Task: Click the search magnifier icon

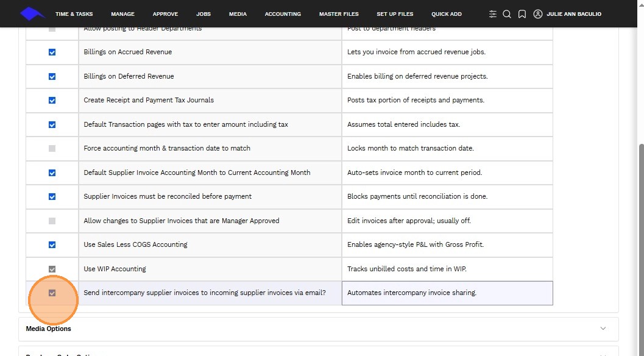Action: (x=507, y=14)
